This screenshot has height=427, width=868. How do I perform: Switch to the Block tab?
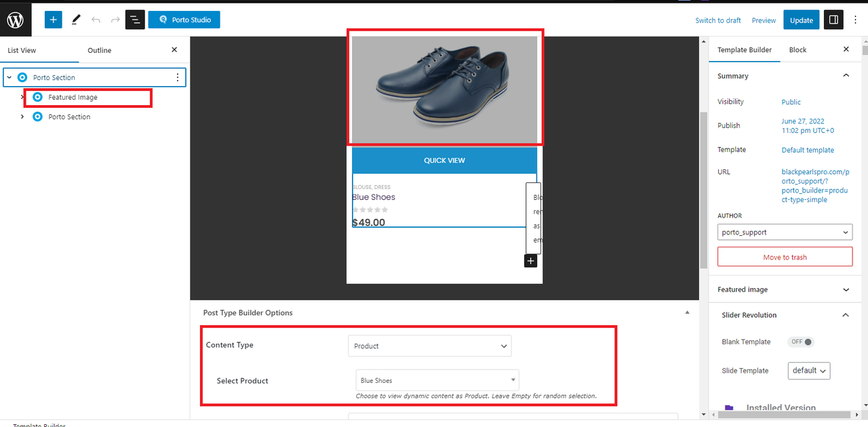(797, 50)
